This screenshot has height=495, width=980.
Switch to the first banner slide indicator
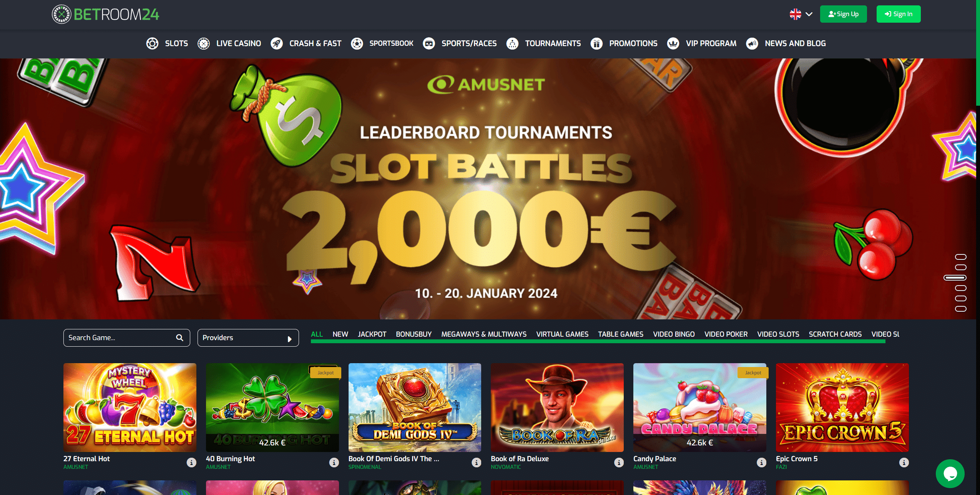[960, 257]
